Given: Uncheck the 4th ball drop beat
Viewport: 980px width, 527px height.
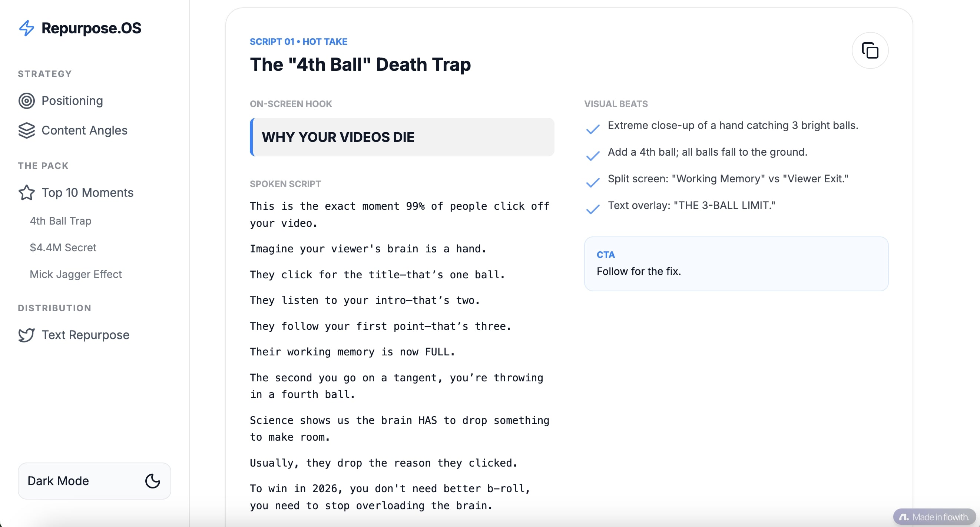Looking at the screenshot, I should (x=592, y=156).
